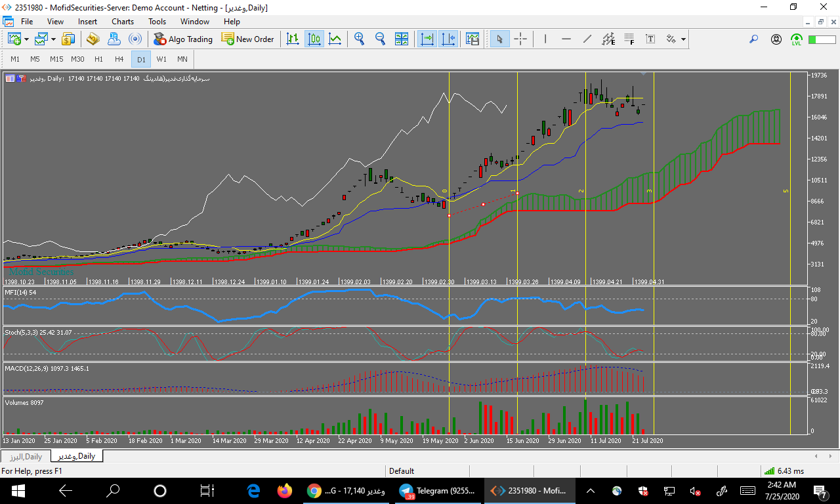Select the equidistant channel tool
This screenshot has height=504, width=840.
608,39
